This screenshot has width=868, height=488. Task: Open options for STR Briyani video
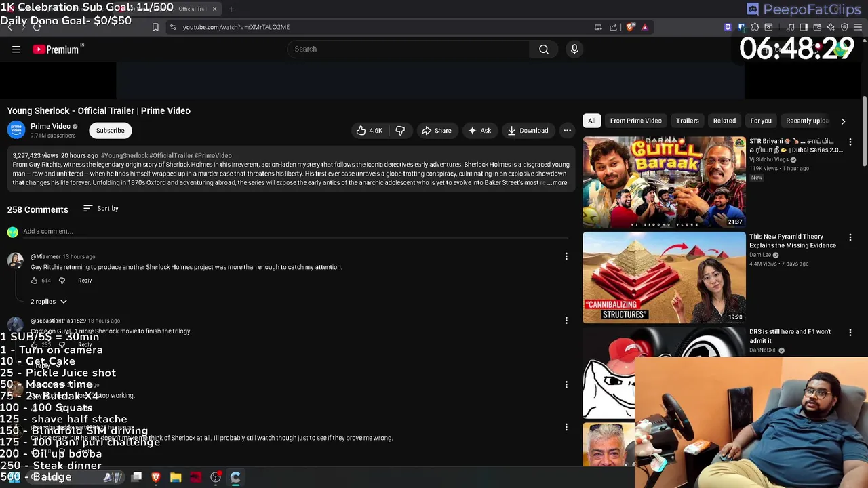850,142
